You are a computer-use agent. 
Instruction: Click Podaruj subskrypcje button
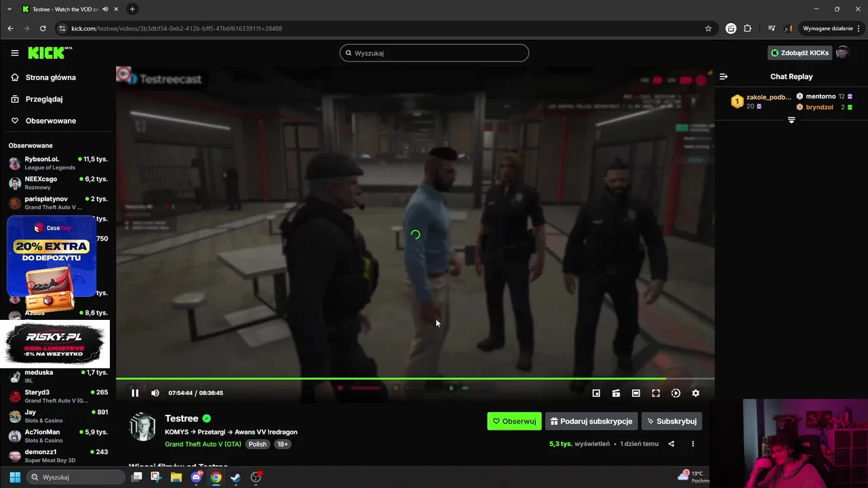point(591,421)
